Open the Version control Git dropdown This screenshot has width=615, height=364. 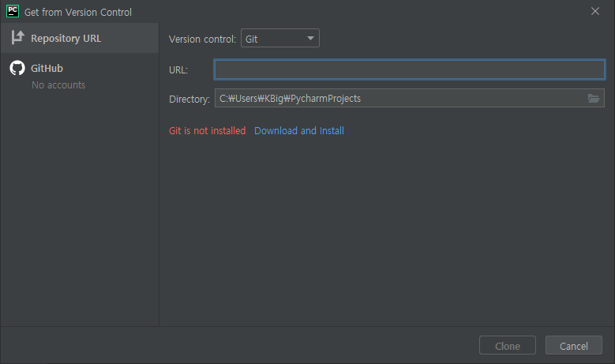[280, 38]
